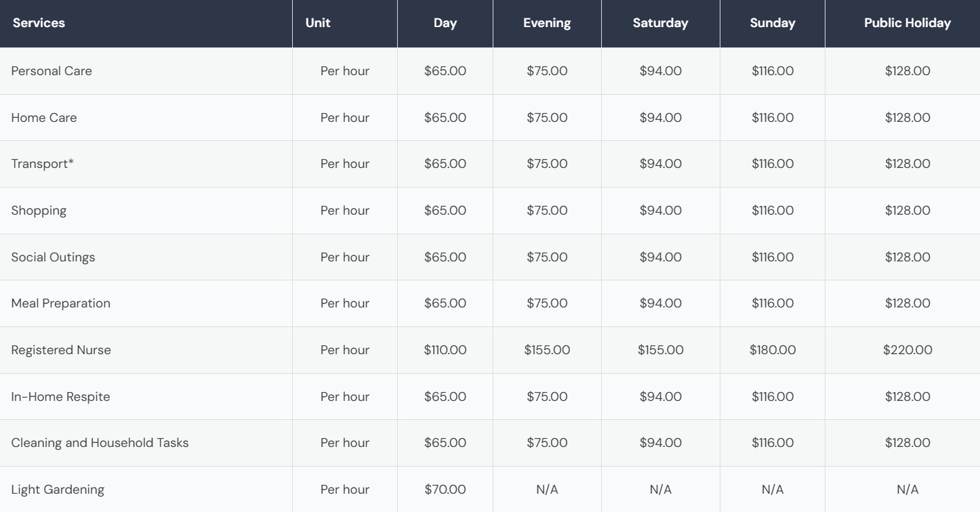Select the Light Gardening service name
Viewport: 980px width, 512px height.
coord(58,490)
